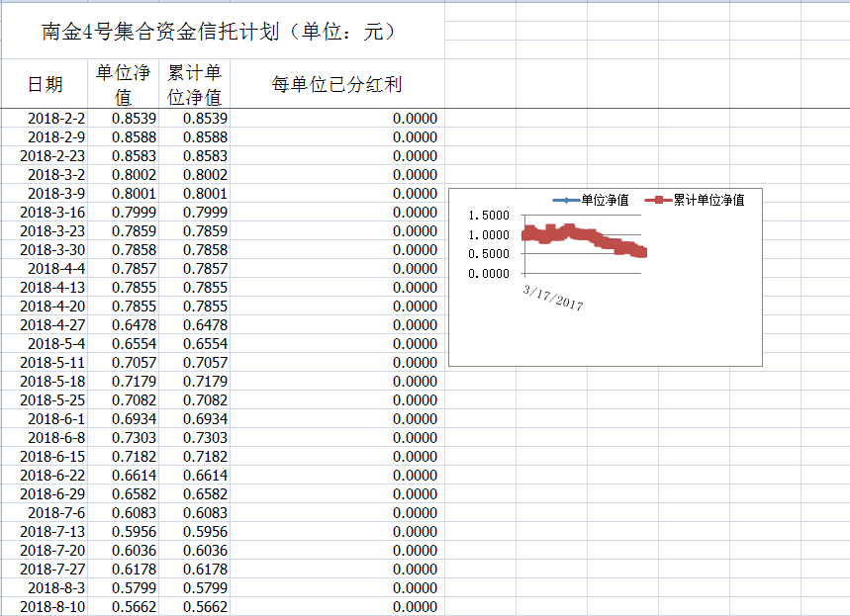Select date cell 2018-7-20
850x616 pixels.
click(45, 551)
